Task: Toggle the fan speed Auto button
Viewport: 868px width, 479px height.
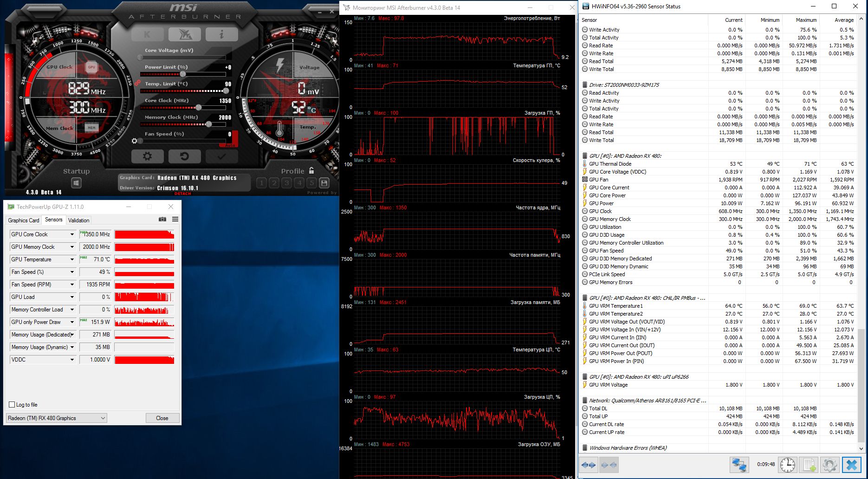Action: click(x=235, y=139)
